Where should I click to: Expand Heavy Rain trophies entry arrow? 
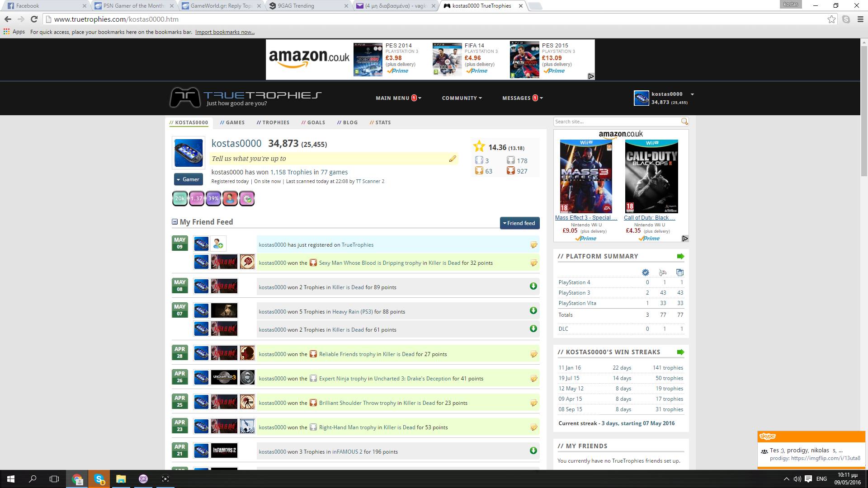533,311
